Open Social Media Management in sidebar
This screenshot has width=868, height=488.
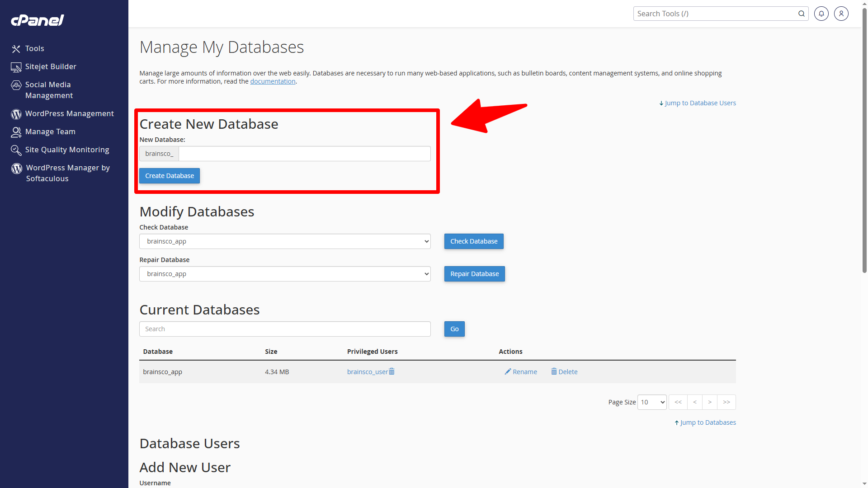(x=49, y=90)
